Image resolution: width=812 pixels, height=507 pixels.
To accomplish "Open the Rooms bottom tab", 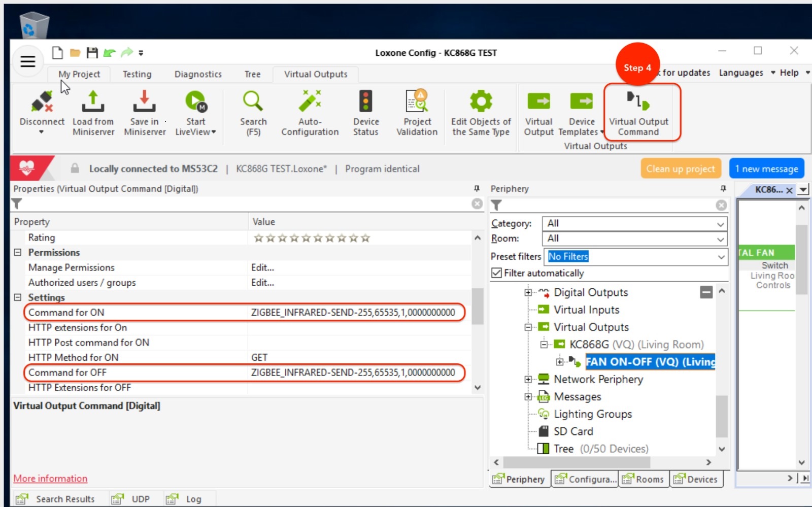I will click(x=643, y=479).
